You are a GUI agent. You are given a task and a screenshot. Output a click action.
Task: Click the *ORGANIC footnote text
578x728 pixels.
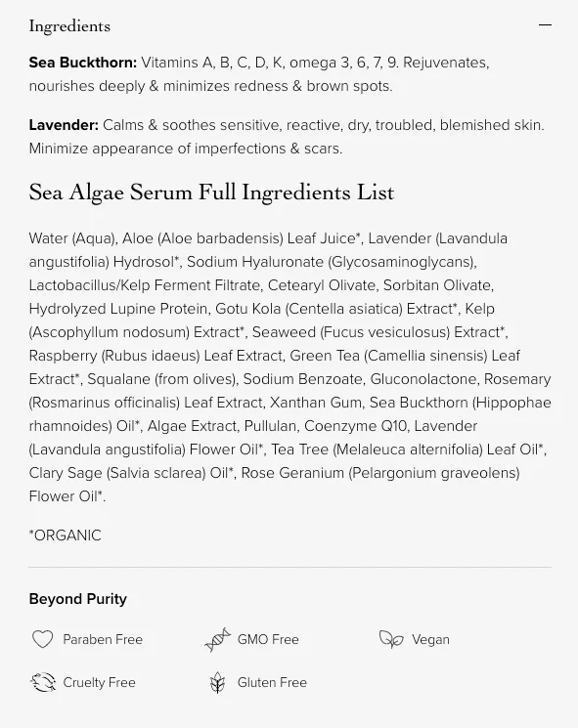coord(66,535)
